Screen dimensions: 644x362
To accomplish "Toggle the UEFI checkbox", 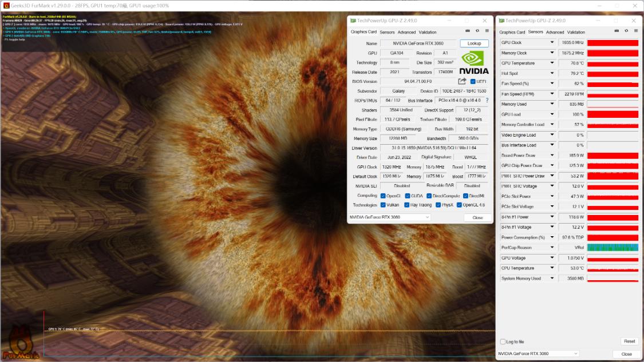I will coord(473,81).
